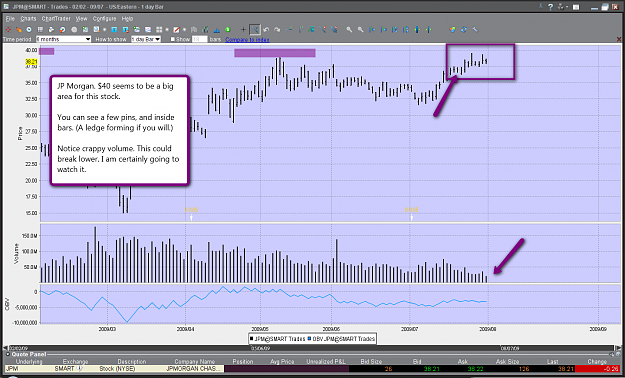
Task: Click the round blue clock toolbar icon
Action: pos(29,30)
